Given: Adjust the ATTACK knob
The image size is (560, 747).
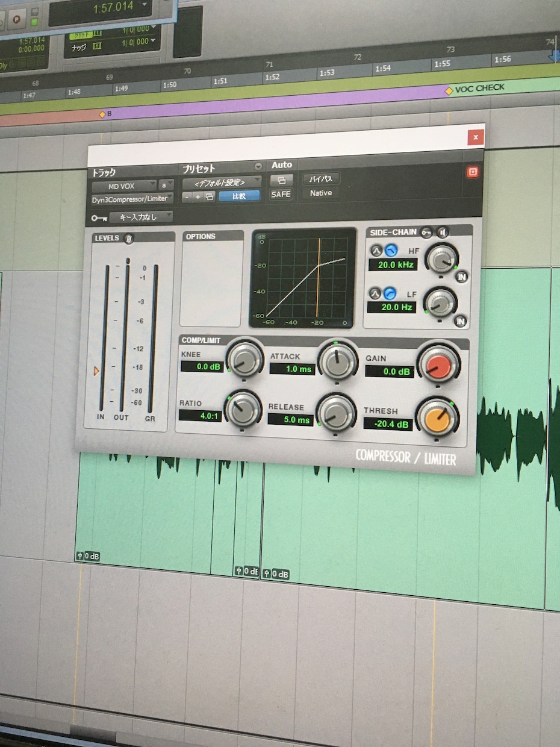Looking at the screenshot, I should (x=337, y=362).
